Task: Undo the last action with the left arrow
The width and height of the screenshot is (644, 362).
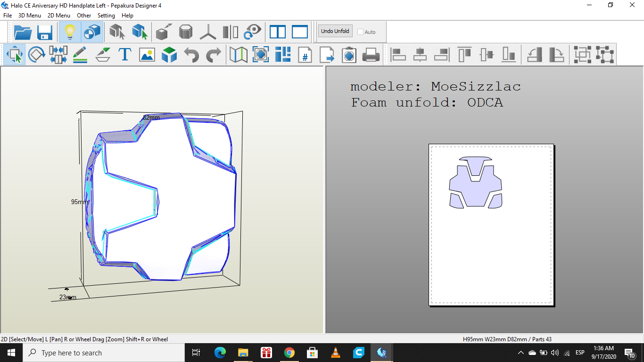Action: [x=191, y=55]
